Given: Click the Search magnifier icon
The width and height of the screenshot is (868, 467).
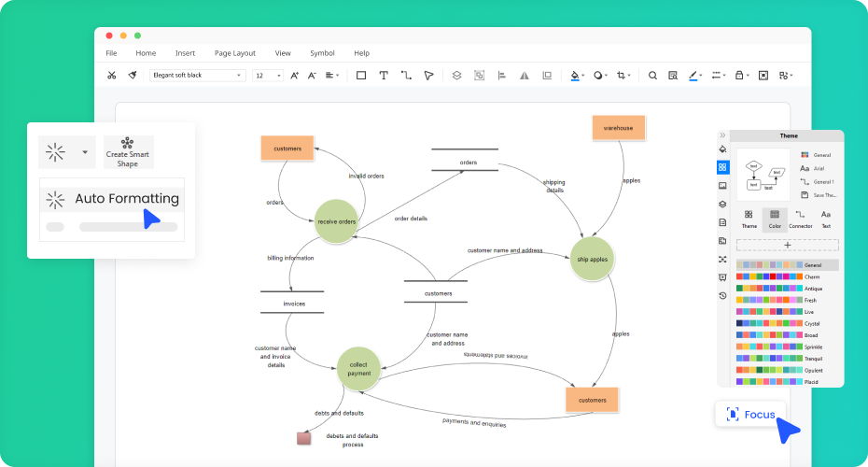Looking at the screenshot, I should pos(652,76).
